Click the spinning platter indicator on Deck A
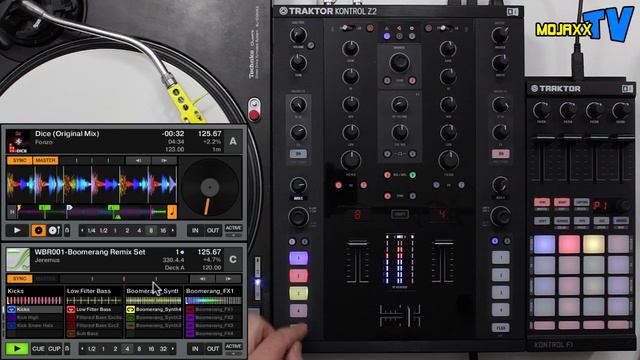The width and height of the screenshot is (640, 360). [x=210, y=187]
